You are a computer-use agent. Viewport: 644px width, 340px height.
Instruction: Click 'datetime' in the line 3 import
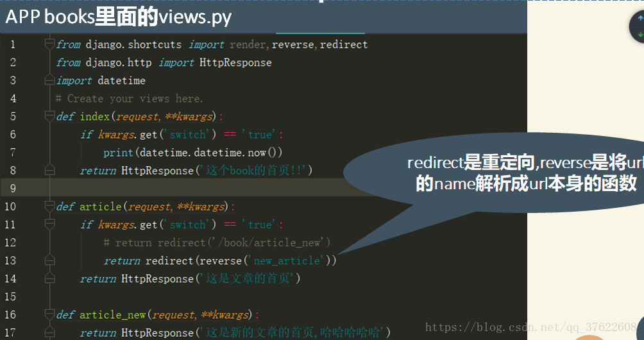pyautogui.click(x=122, y=80)
